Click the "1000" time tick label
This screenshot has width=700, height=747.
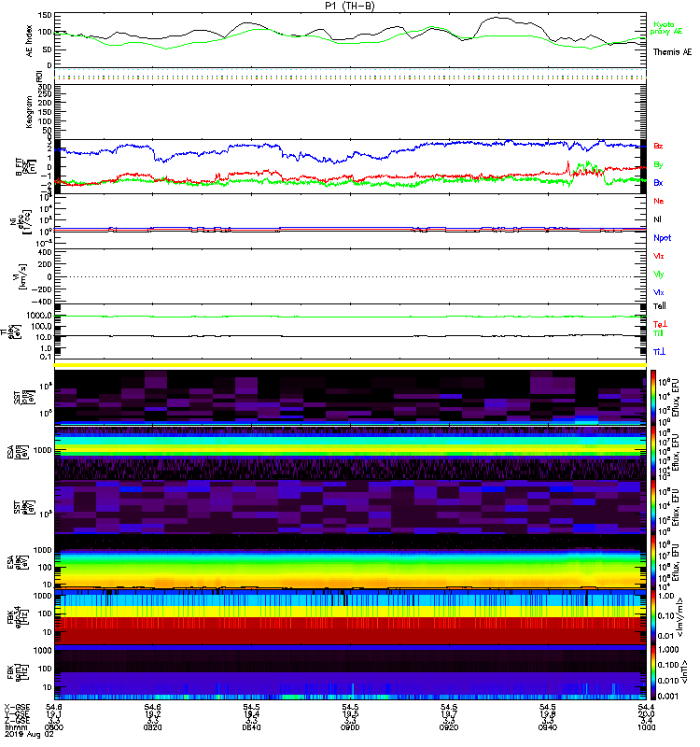click(646, 727)
